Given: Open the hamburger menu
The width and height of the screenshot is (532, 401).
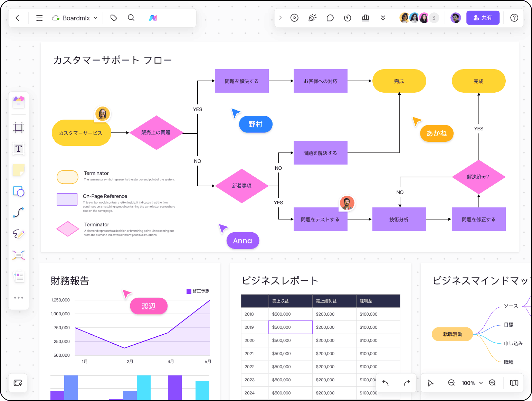Looking at the screenshot, I should click(39, 18).
